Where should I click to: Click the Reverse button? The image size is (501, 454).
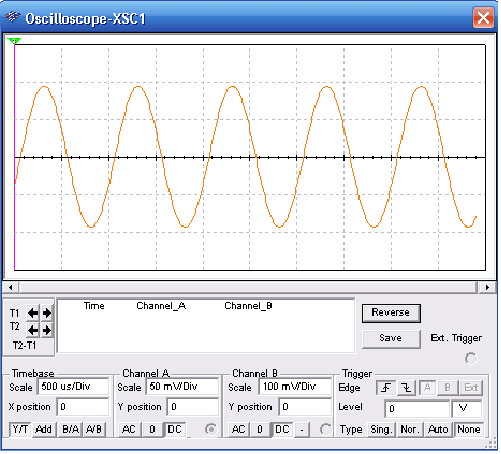pos(391,313)
